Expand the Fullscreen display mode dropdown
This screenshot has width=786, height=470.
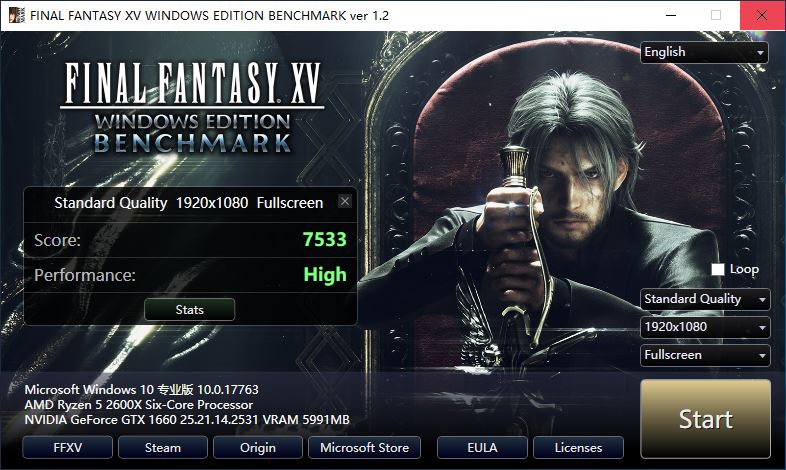705,355
